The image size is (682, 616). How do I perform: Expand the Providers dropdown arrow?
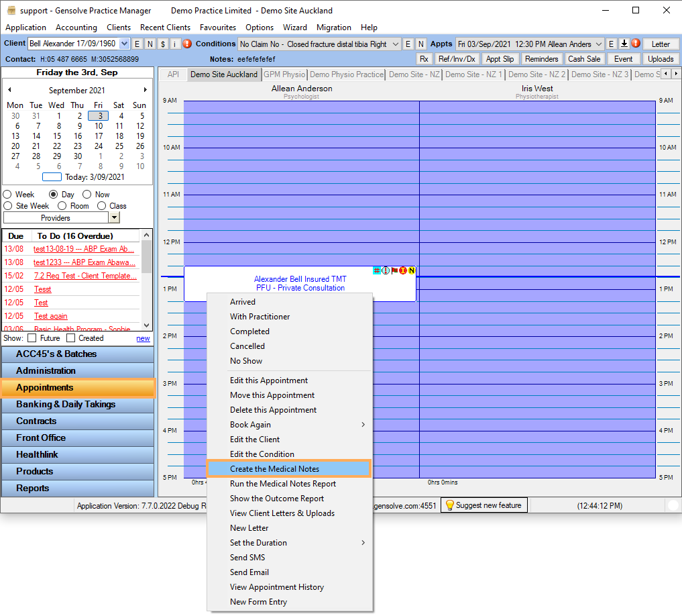[x=114, y=217]
